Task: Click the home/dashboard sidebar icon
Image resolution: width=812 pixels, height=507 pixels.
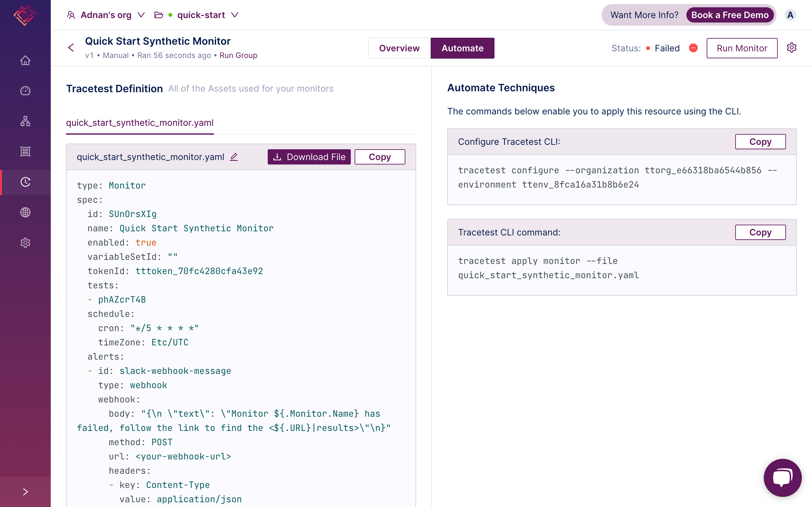Action: [x=26, y=61]
